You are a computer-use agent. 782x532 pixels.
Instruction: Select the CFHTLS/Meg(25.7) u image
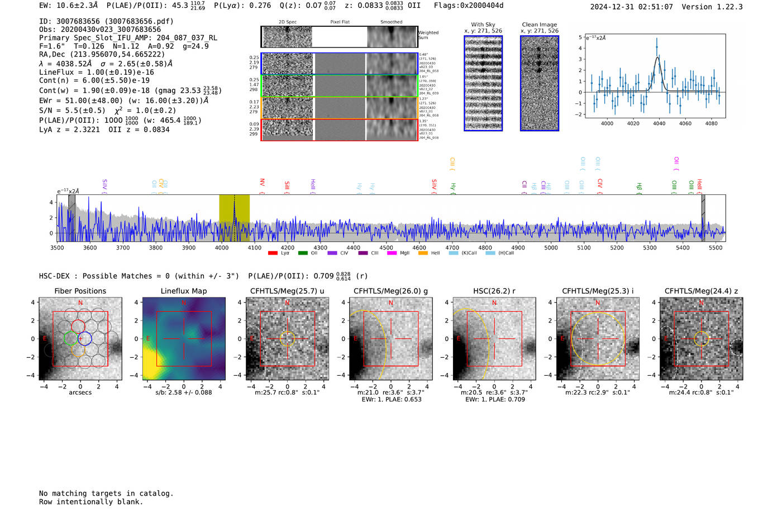coord(287,339)
